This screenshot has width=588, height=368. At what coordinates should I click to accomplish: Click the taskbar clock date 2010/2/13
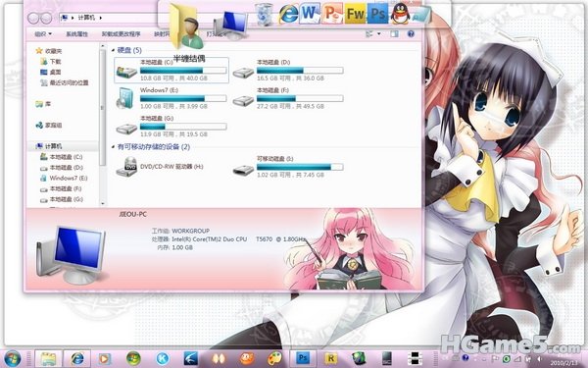(564, 363)
